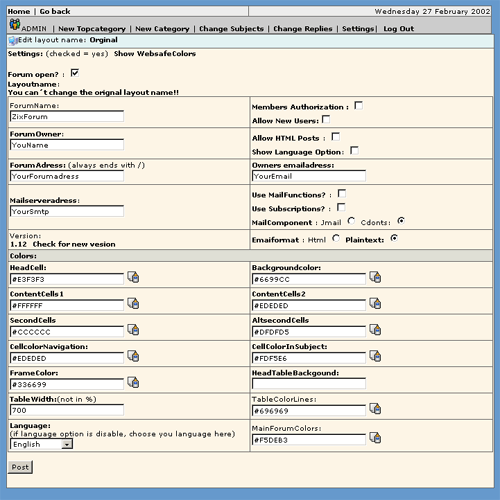Open color picker for CellcolorNavigation

(x=133, y=356)
